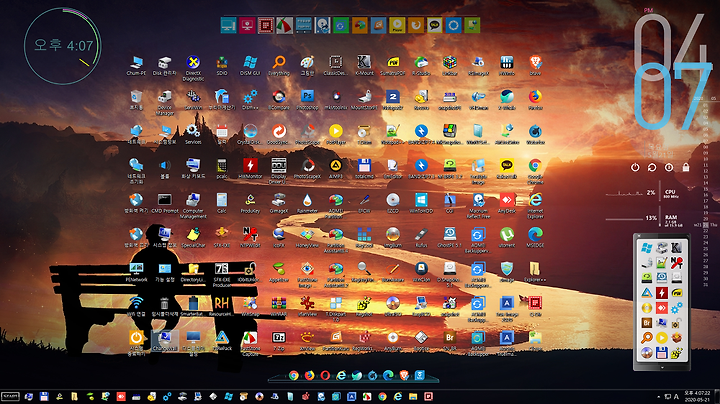Open HWMonitor desktop shortcut

[x=250, y=168]
